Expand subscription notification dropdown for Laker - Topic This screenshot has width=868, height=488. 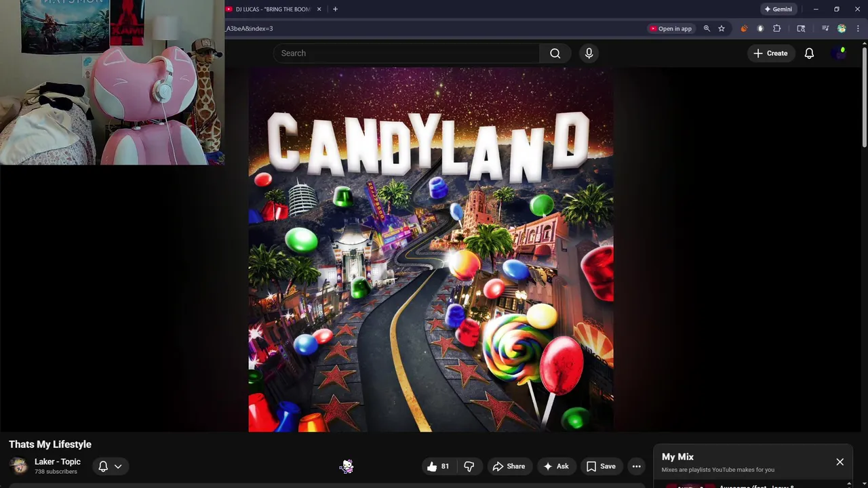pyautogui.click(x=110, y=466)
